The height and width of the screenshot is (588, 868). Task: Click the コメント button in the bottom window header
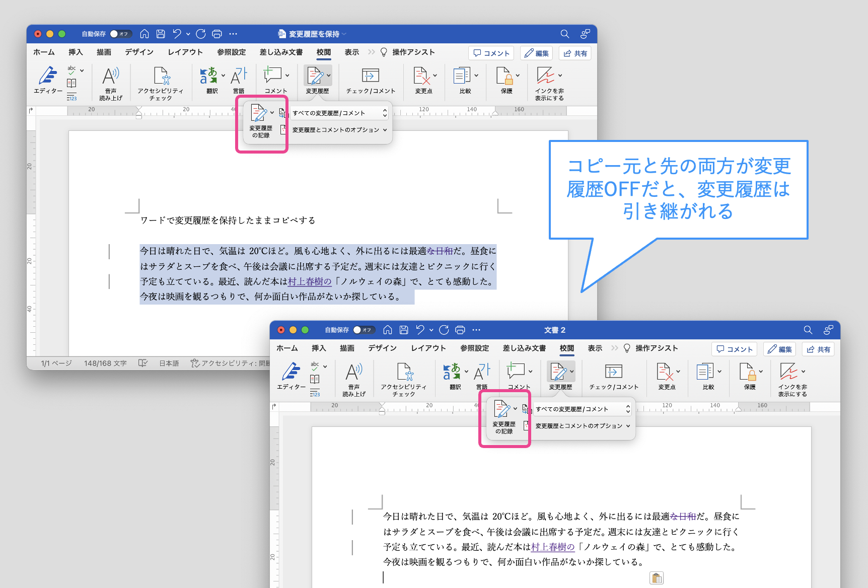point(734,349)
